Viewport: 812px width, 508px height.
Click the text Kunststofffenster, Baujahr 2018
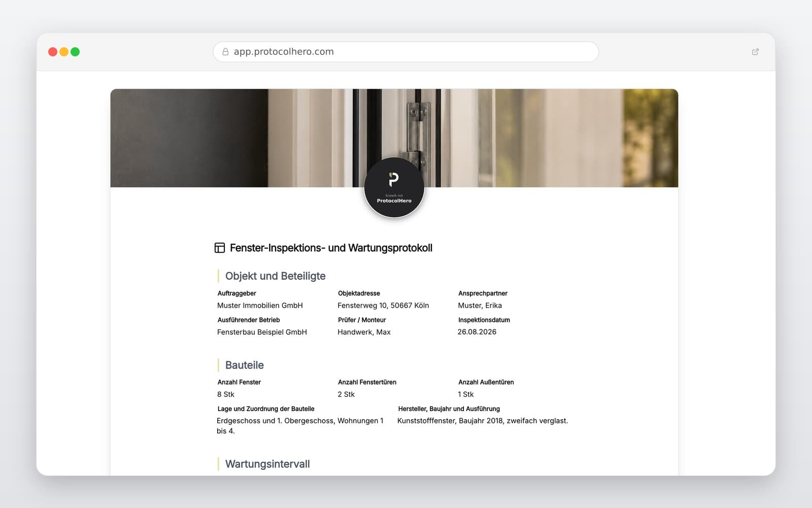tap(451, 421)
